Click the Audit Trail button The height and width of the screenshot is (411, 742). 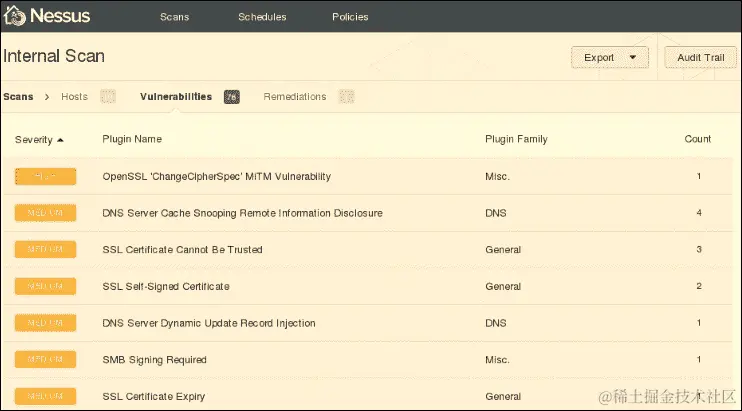pos(700,57)
